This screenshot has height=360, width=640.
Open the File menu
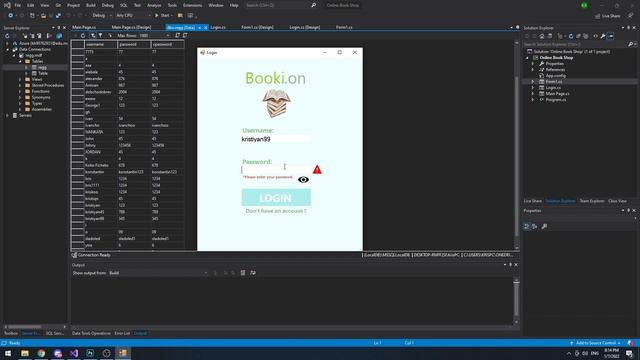tap(18, 5)
